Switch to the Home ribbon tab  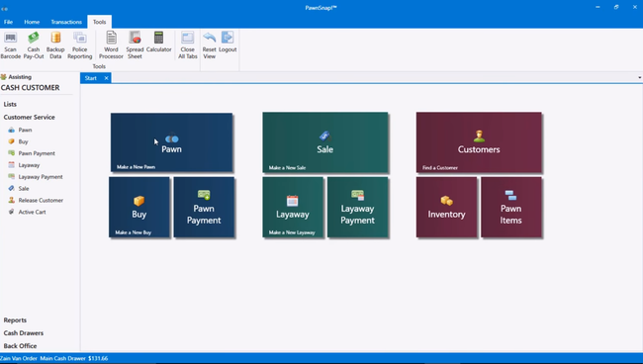32,22
